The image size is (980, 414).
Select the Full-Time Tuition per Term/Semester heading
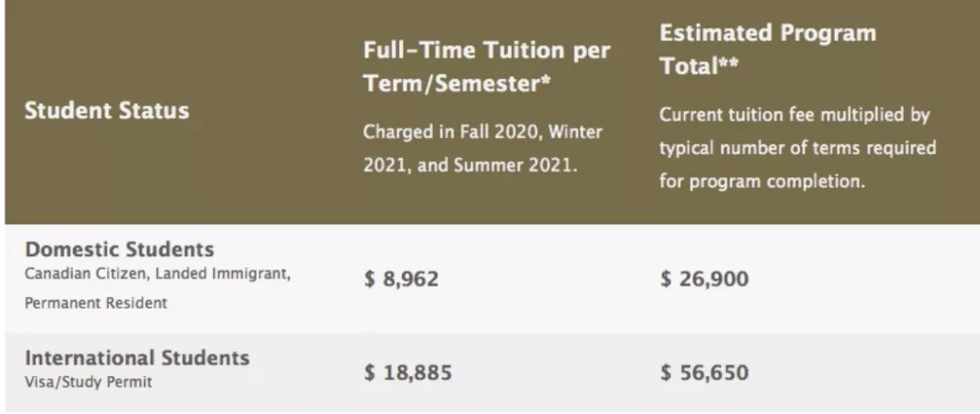pyautogui.click(x=486, y=66)
